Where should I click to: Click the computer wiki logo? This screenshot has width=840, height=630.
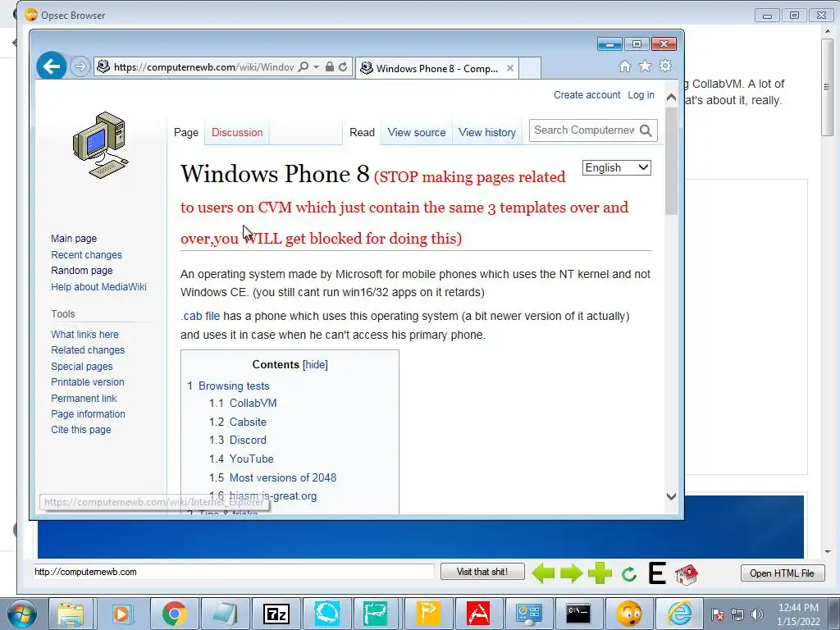pyautogui.click(x=101, y=145)
